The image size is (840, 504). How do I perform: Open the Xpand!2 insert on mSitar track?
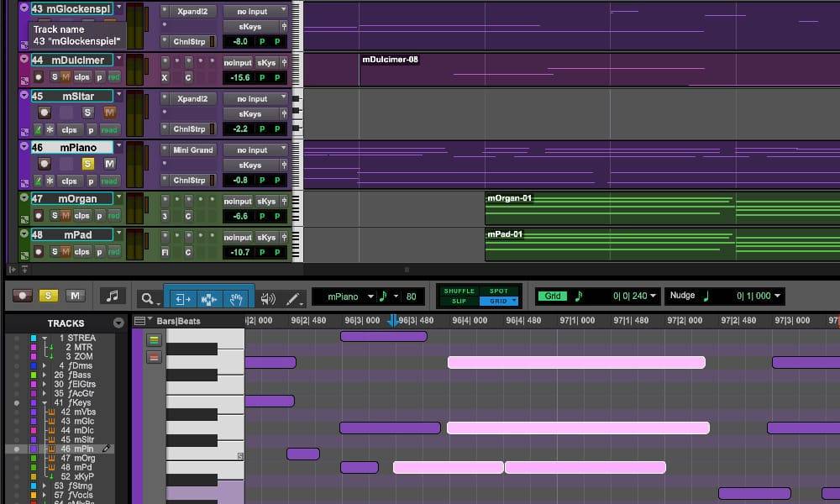[192, 98]
